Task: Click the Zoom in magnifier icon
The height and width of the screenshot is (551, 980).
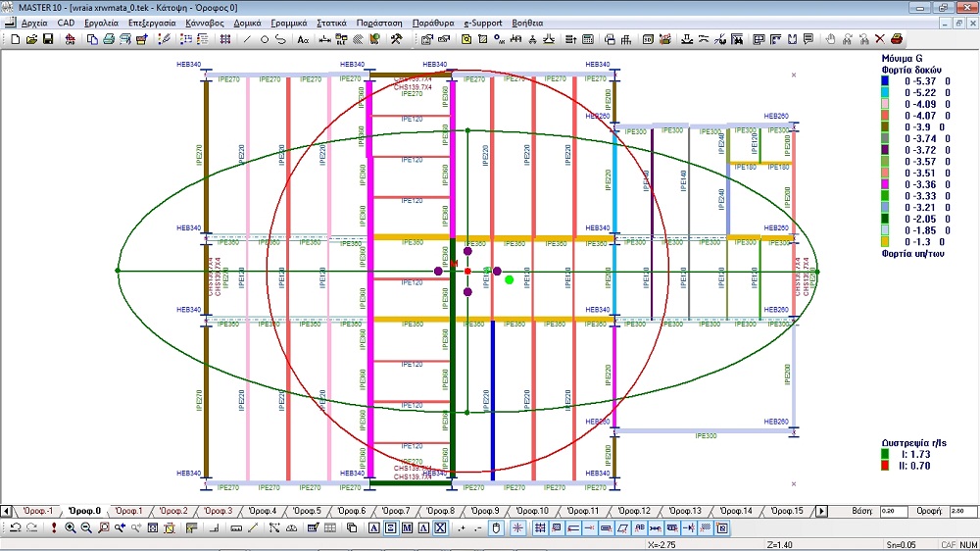Action: coord(70,527)
